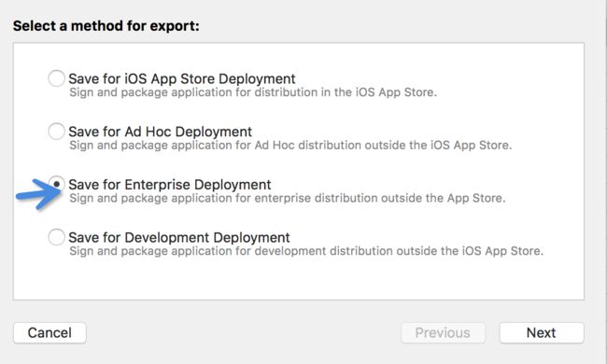Go back with the Previous button
This screenshot has height=364, width=607.
coord(443,332)
